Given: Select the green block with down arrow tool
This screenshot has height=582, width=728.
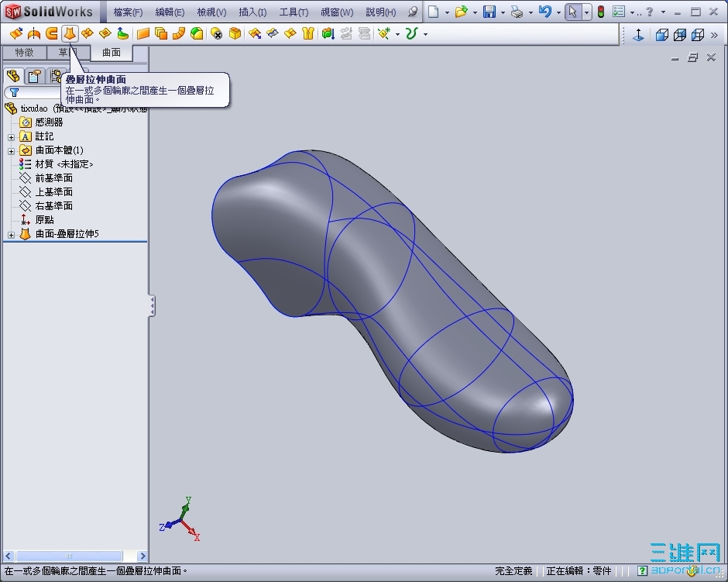Looking at the screenshot, I should coord(328,33).
